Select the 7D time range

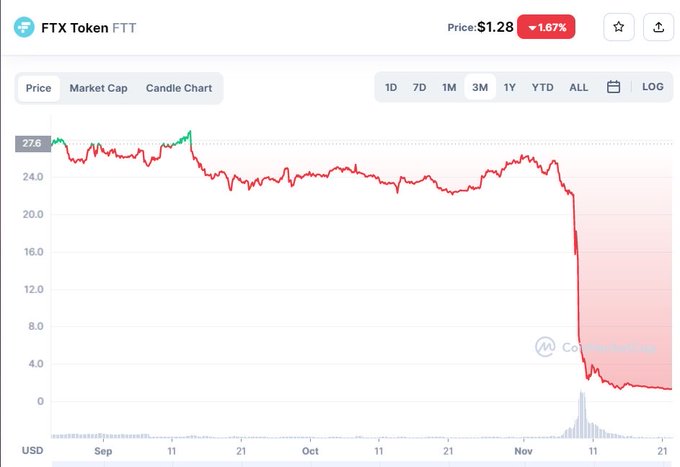point(420,87)
